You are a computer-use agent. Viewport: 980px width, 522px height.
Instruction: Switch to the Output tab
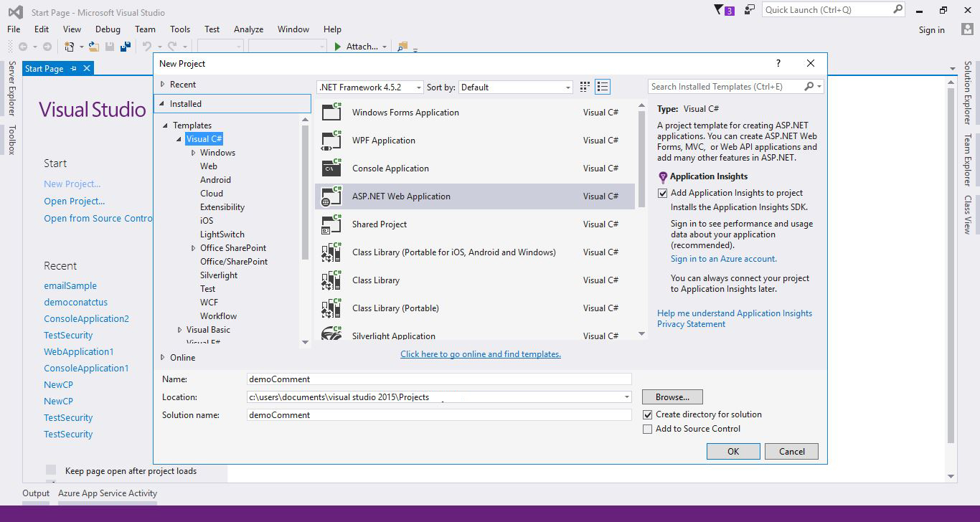(x=36, y=493)
